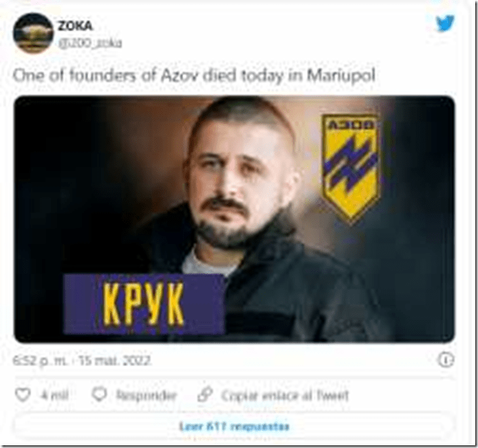Image resolution: width=478 pixels, height=448 pixels.
Task: Open Leer 611 respuestas
Action: click(234, 427)
